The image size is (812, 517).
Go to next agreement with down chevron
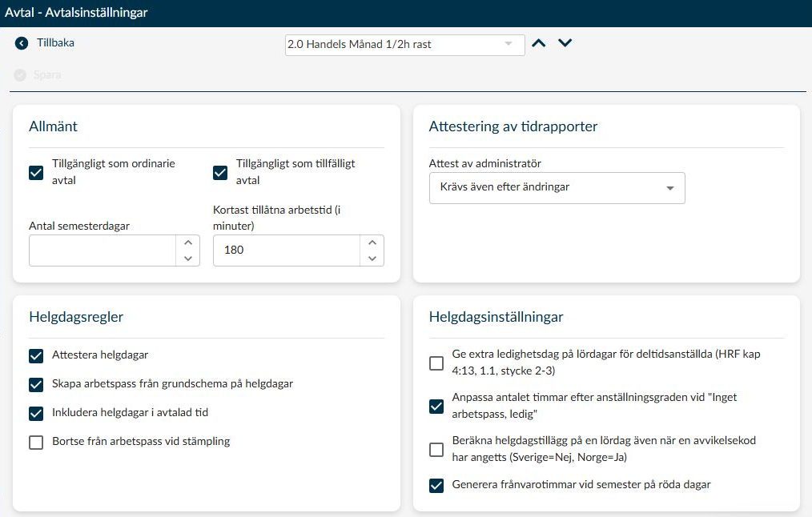[565, 43]
